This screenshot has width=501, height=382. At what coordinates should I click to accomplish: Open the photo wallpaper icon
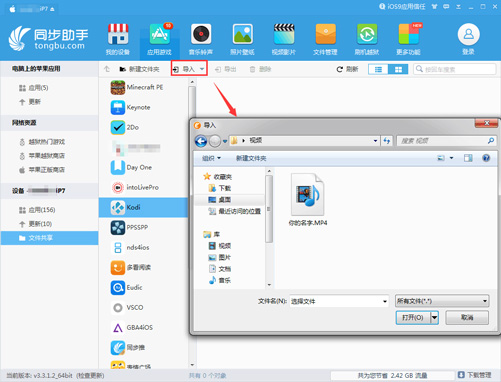click(243, 34)
